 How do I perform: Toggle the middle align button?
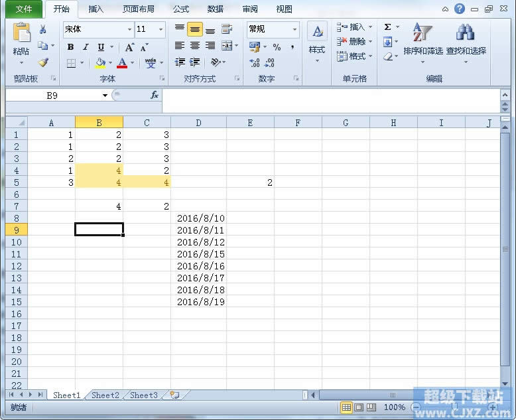click(195, 30)
